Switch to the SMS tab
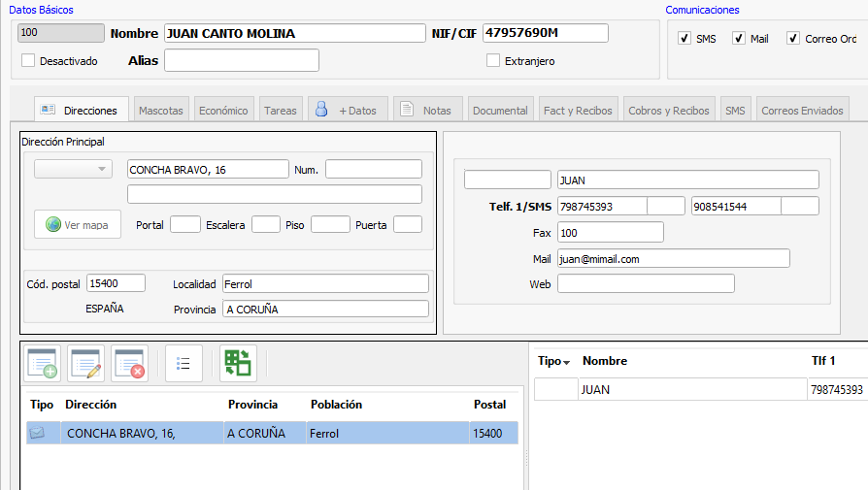The width and height of the screenshot is (868, 490). pyautogui.click(x=735, y=110)
